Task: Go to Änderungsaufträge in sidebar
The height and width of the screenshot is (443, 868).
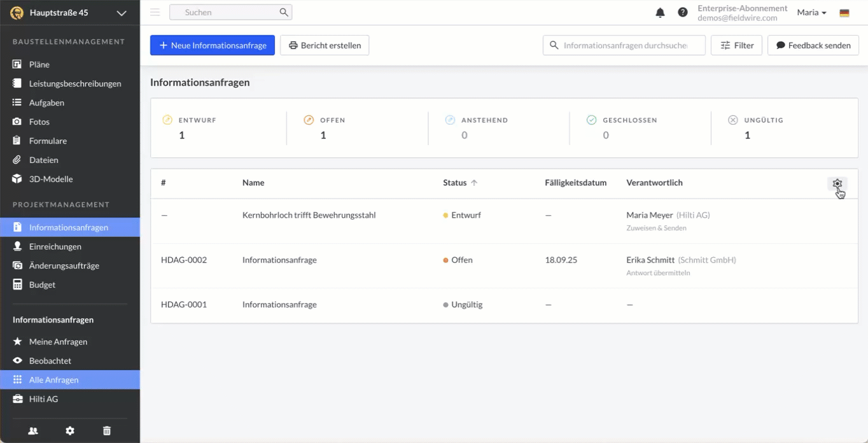Action: coord(64,265)
